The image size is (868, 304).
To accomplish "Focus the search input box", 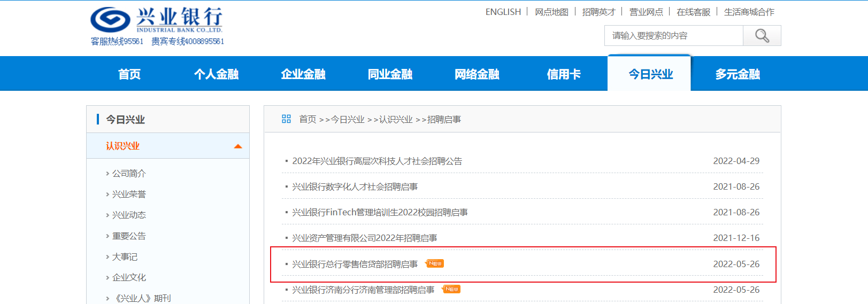I will 674,36.
